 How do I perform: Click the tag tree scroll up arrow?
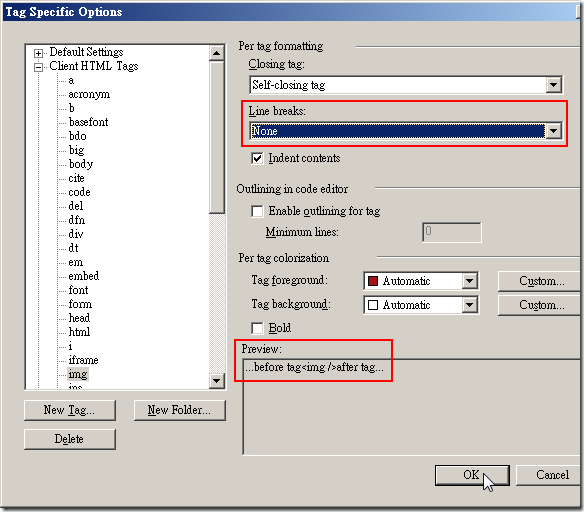(x=216, y=53)
